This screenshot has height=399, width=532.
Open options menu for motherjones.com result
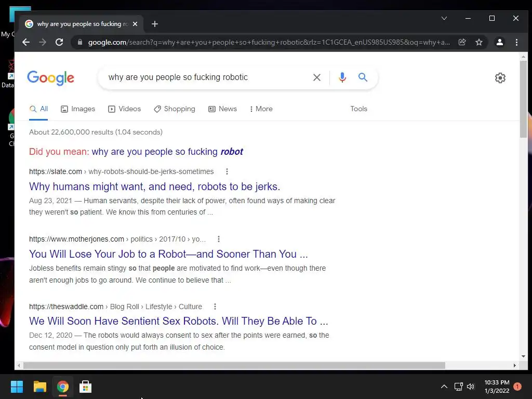[x=219, y=239]
